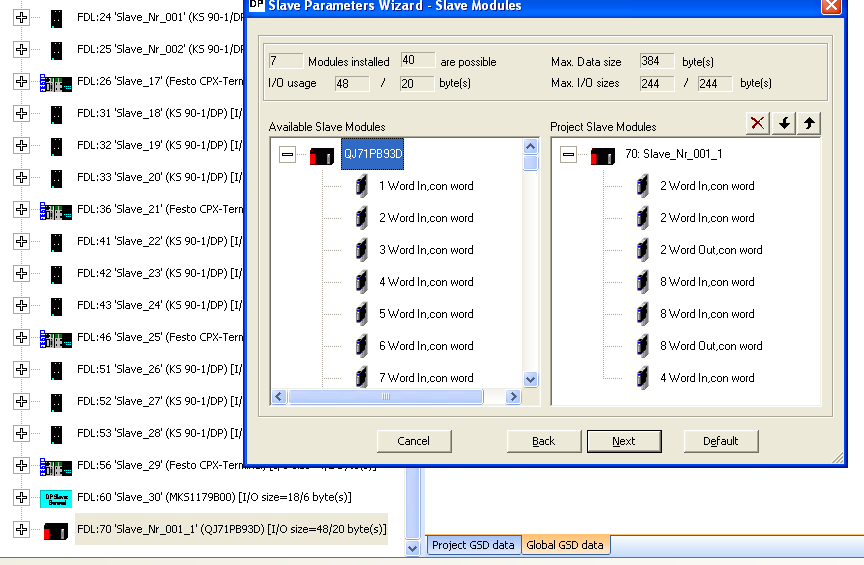
Task: Switch to the Global GSD data tab
Action: coord(565,545)
